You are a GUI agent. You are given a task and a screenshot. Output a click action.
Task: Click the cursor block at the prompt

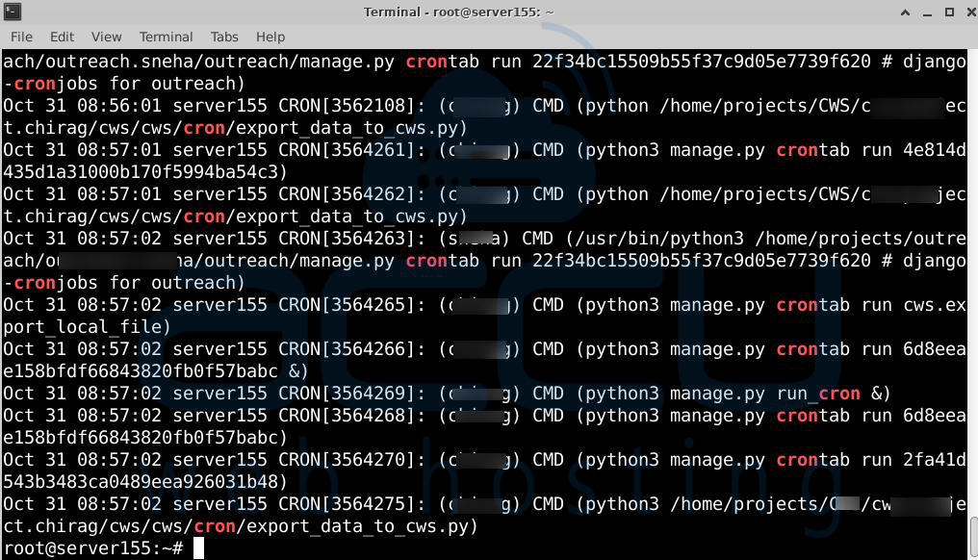(199, 548)
